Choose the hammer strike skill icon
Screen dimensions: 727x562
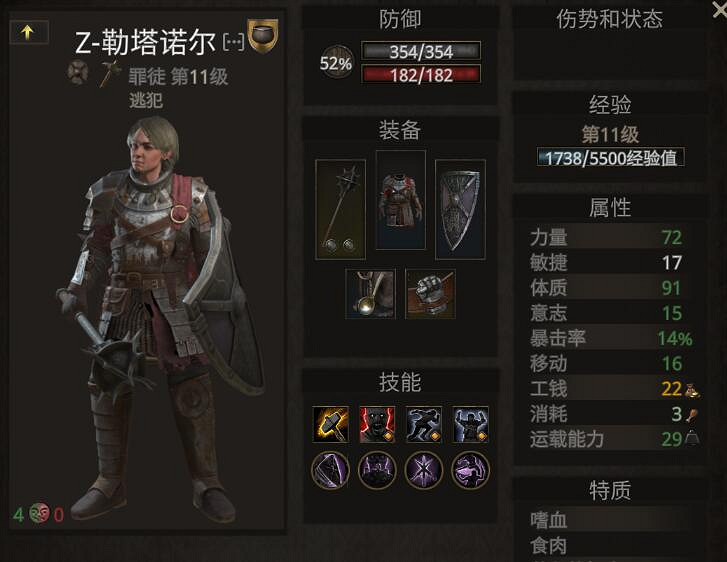331,424
